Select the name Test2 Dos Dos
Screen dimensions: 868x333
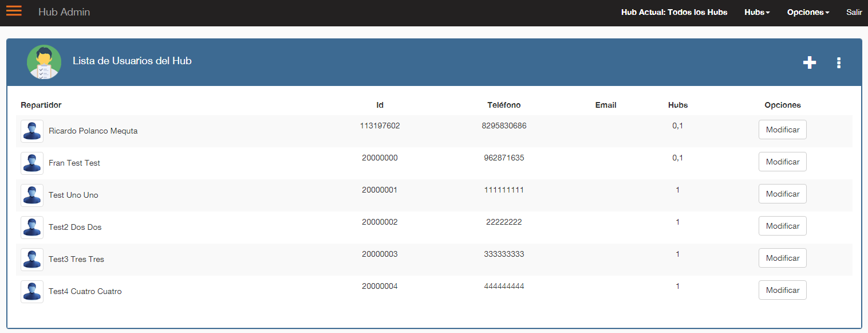pos(75,227)
